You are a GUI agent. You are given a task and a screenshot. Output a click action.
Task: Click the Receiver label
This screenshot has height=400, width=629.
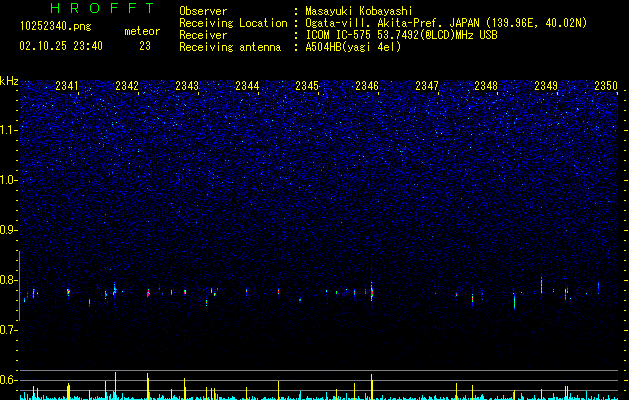pyautogui.click(x=203, y=35)
